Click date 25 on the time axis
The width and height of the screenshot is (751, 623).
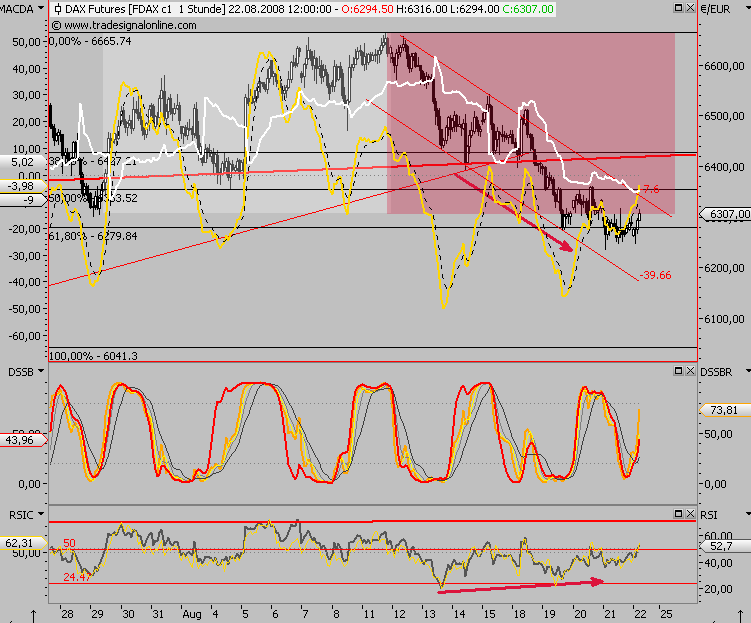click(x=666, y=614)
